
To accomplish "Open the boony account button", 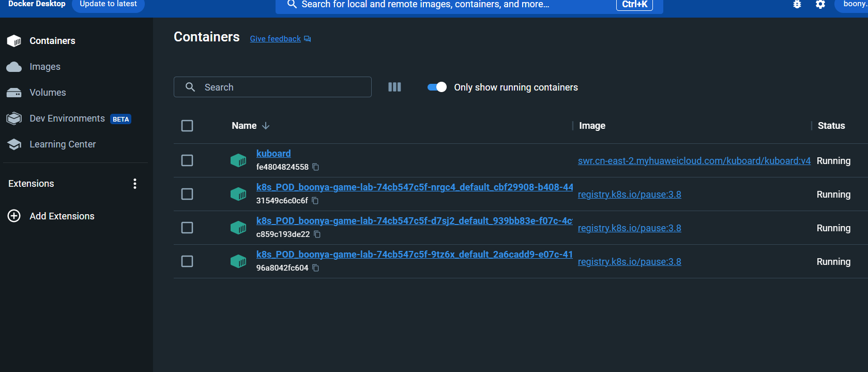I will point(851,4).
